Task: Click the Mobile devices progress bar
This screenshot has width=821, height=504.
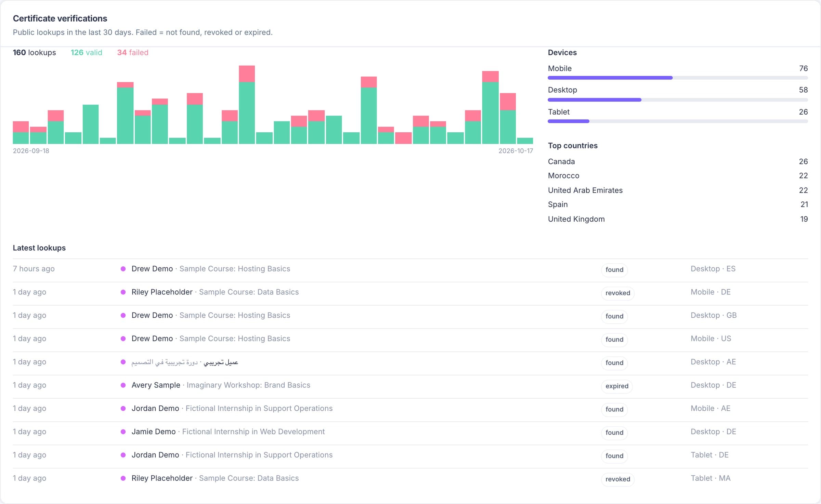Action: [678, 78]
